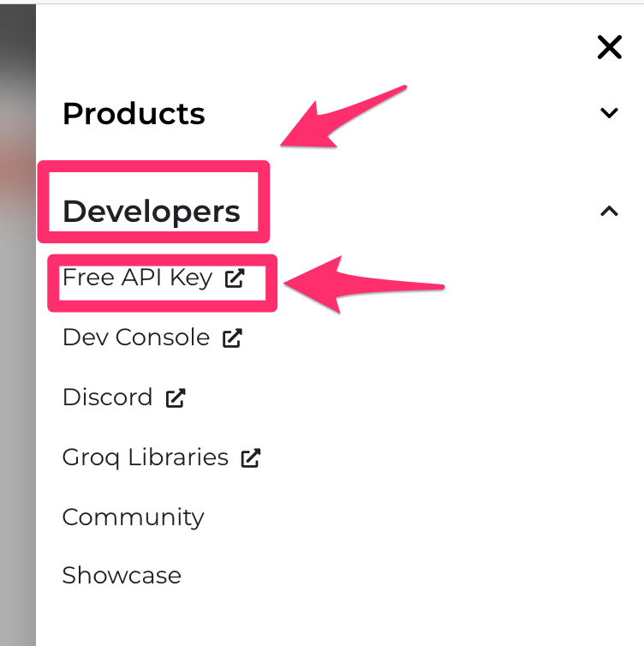Screen dimensions: 644x646
Task: Collapse the Developers section chevron
Action: tap(609, 212)
